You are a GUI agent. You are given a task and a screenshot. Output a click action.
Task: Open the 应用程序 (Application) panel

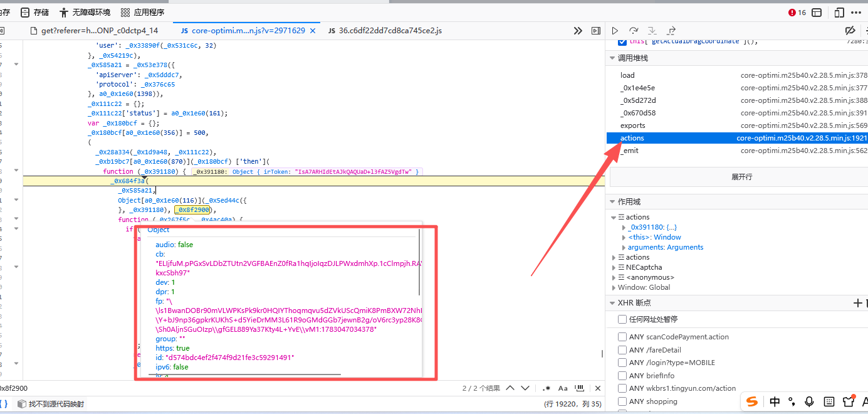click(142, 12)
